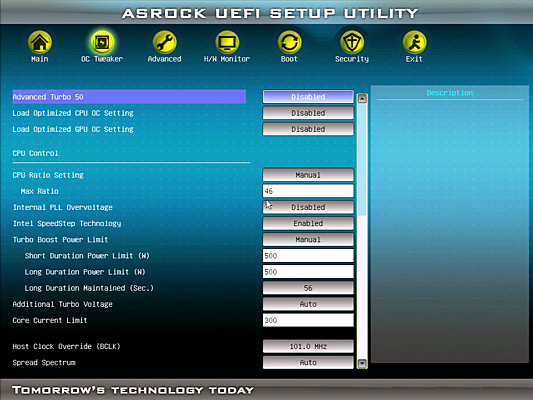Open Long Duration Maintained 56 value
The width and height of the screenshot is (533, 400).
click(x=308, y=288)
